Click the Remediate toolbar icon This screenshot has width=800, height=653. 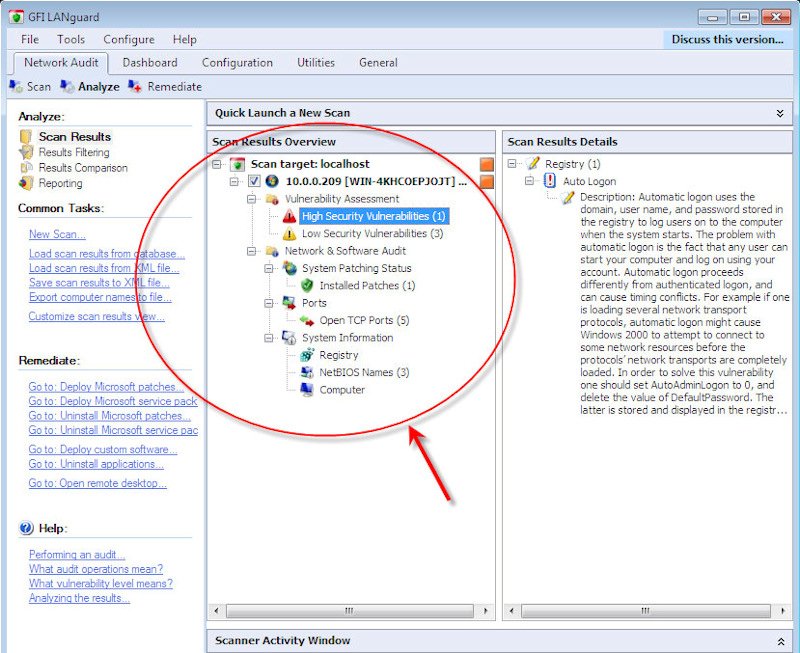pos(135,86)
